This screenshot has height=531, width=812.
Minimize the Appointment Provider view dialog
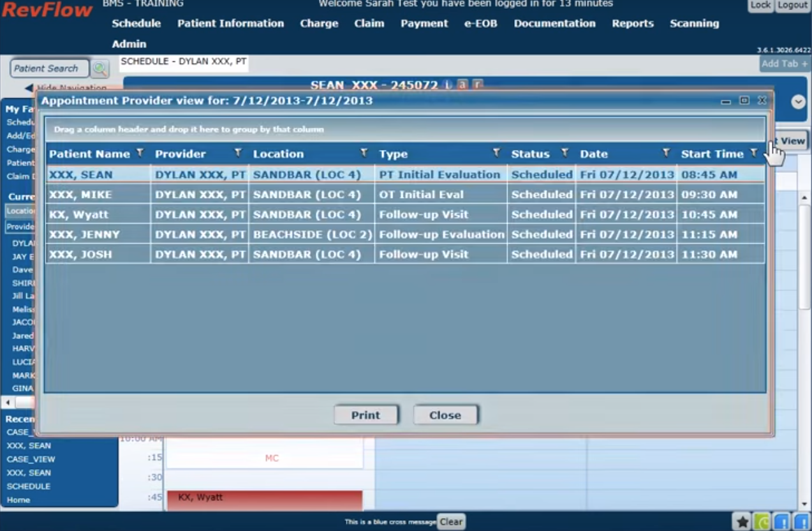[726, 101]
